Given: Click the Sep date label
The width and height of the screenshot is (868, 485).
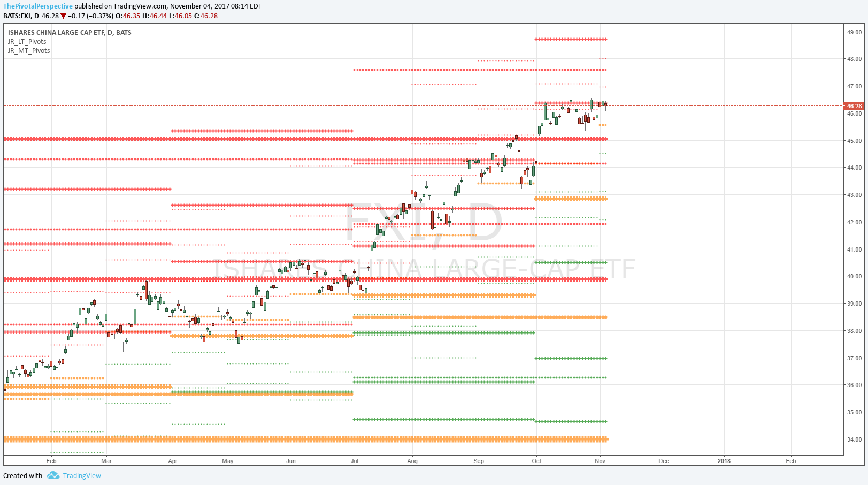Looking at the screenshot, I should coord(479,461).
